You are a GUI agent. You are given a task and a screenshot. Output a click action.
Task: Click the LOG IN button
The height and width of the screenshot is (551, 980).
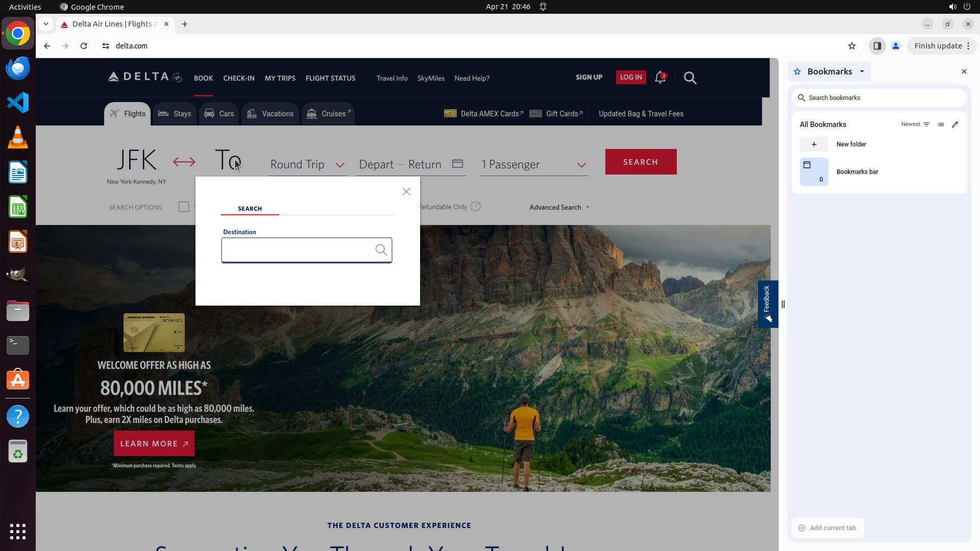coord(630,77)
